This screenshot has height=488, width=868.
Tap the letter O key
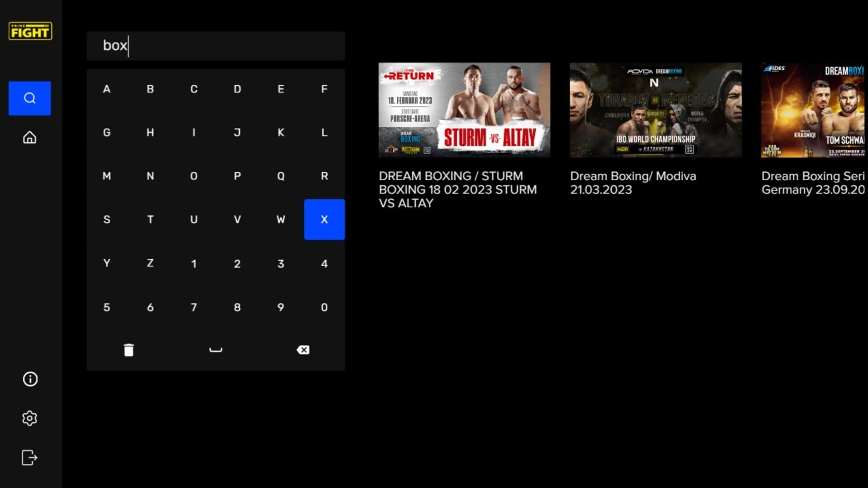tap(194, 176)
